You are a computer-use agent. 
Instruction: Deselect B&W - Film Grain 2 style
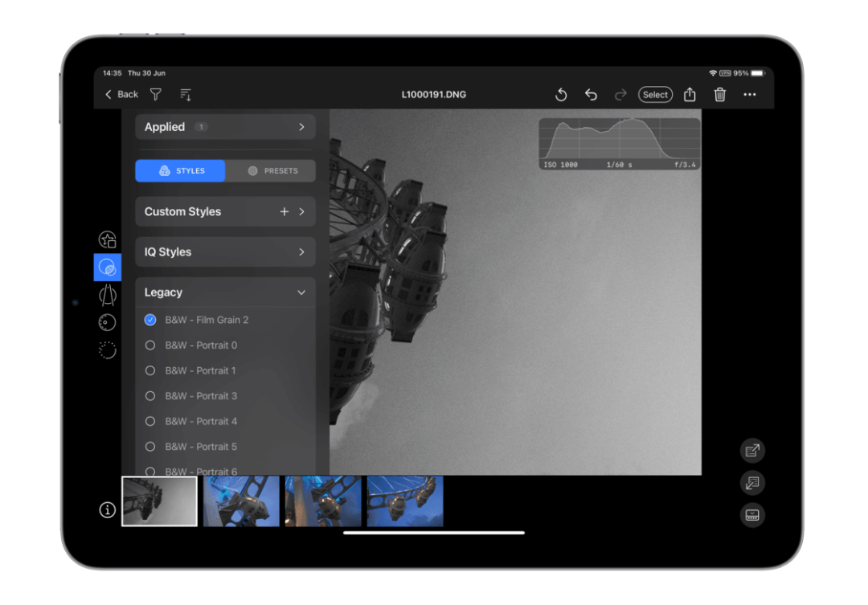click(x=150, y=320)
